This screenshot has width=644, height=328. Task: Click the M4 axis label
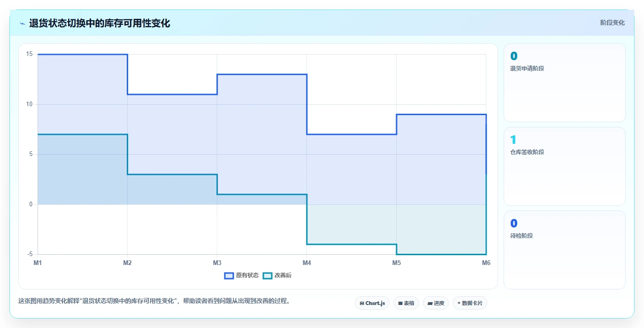point(307,263)
